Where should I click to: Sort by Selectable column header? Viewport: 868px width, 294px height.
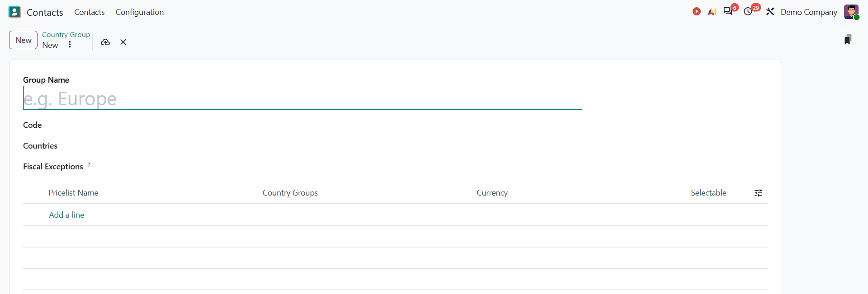coord(708,193)
